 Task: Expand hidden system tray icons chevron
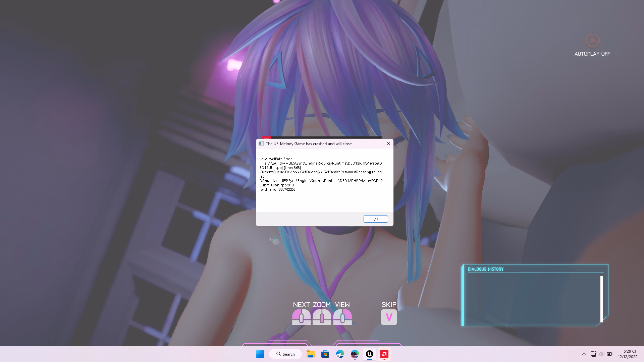coord(584,354)
